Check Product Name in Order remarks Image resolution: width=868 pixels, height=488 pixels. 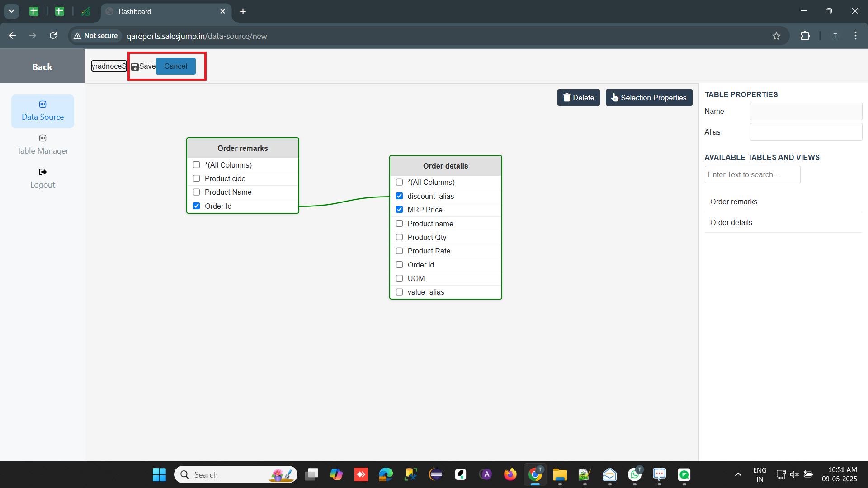(197, 192)
